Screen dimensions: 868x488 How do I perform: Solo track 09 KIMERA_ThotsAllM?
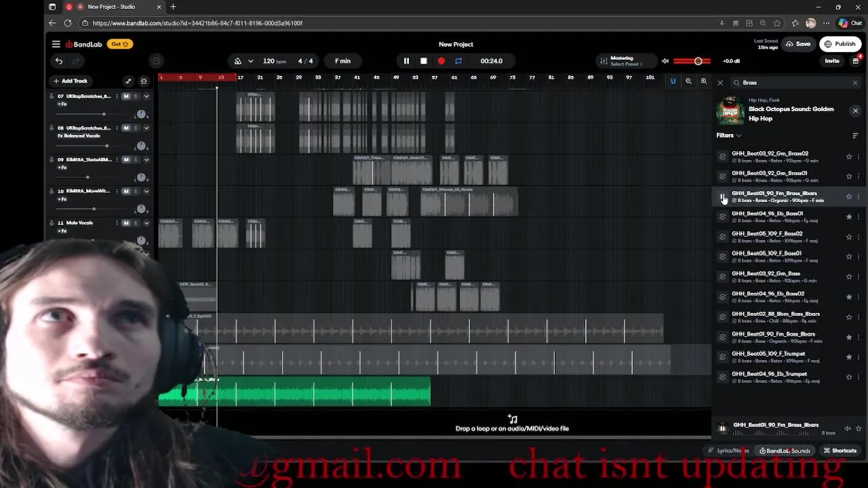tap(136, 160)
